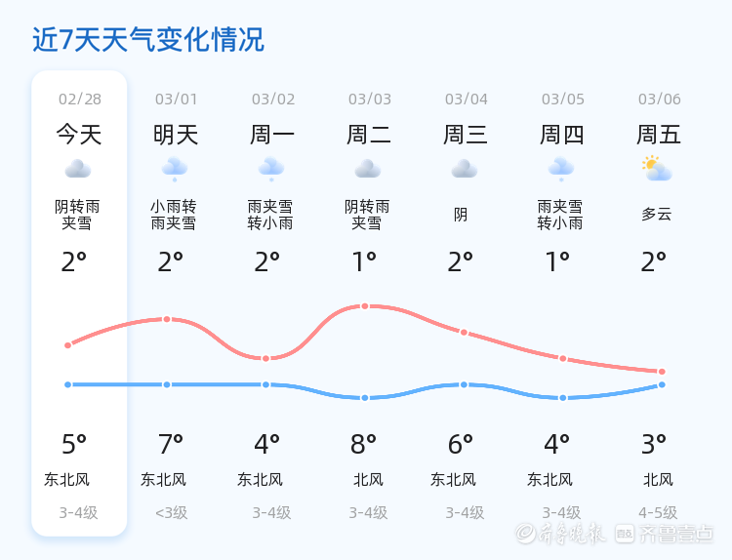Select the 今天 day column label
Image resolution: width=732 pixels, height=560 pixels.
(x=78, y=135)
